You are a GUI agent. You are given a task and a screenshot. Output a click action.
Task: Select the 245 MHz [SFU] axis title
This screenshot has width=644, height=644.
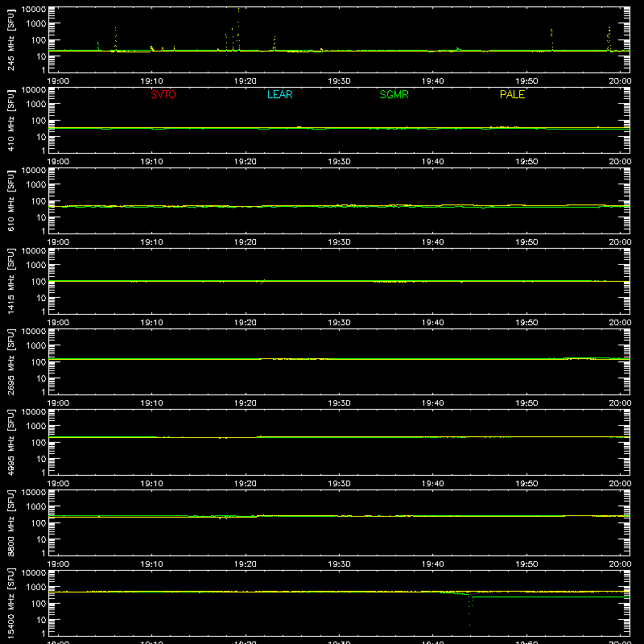click(x=10, y=39)
